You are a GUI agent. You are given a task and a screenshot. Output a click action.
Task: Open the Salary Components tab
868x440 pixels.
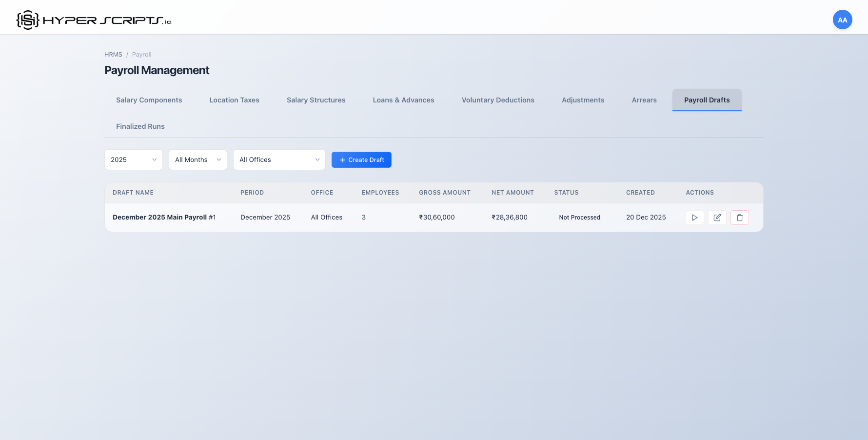(x=149, y=100)
